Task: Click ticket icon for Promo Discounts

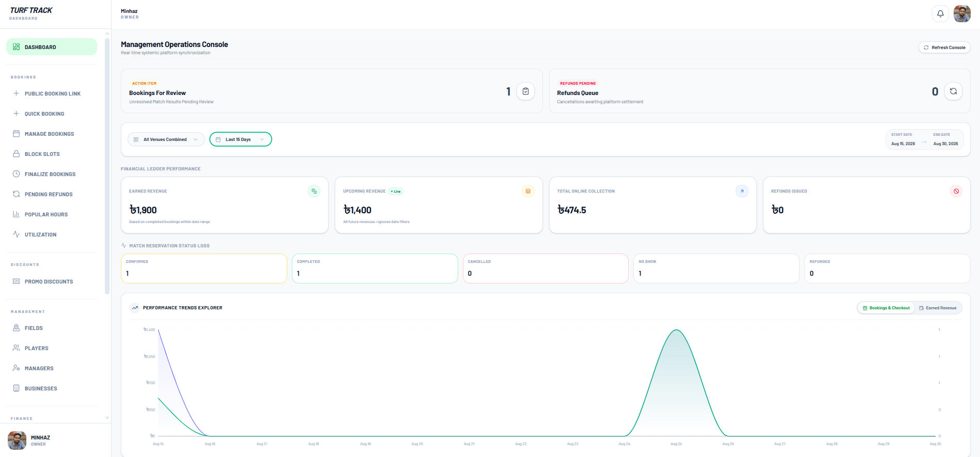Action: pos(16,281)
